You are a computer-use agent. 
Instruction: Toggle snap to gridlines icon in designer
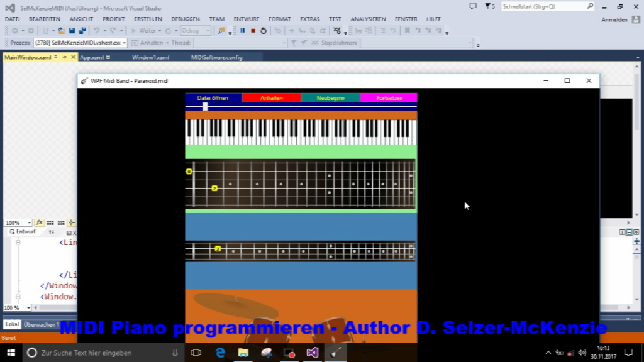point(61,222)
